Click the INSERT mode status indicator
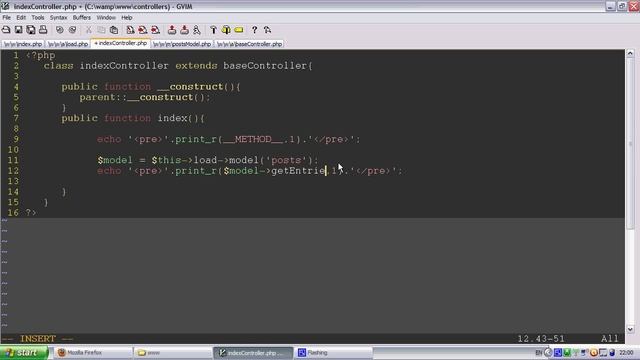Viewport: 640px width, 360px height. tap(38, 339)
